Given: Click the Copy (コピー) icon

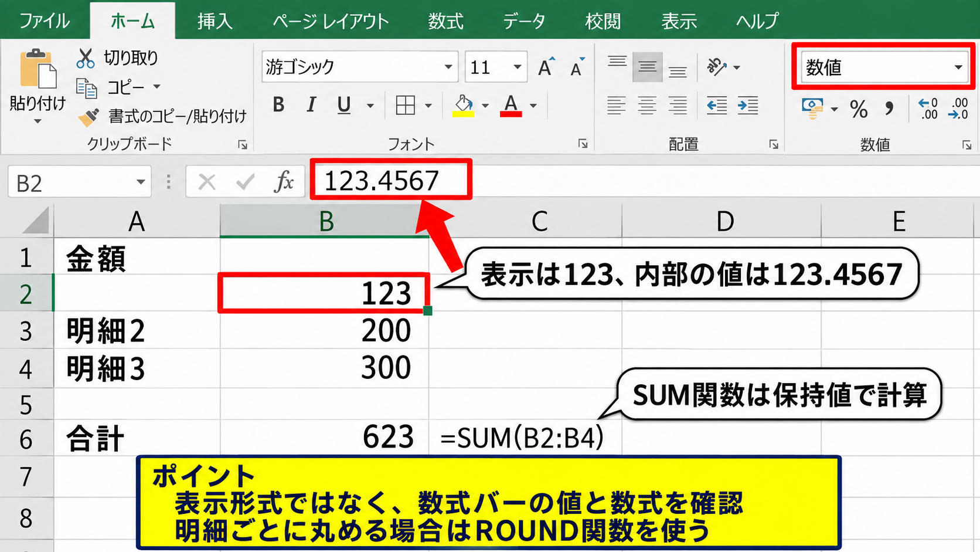Looking at the screenshot, I should coord(87,88).
